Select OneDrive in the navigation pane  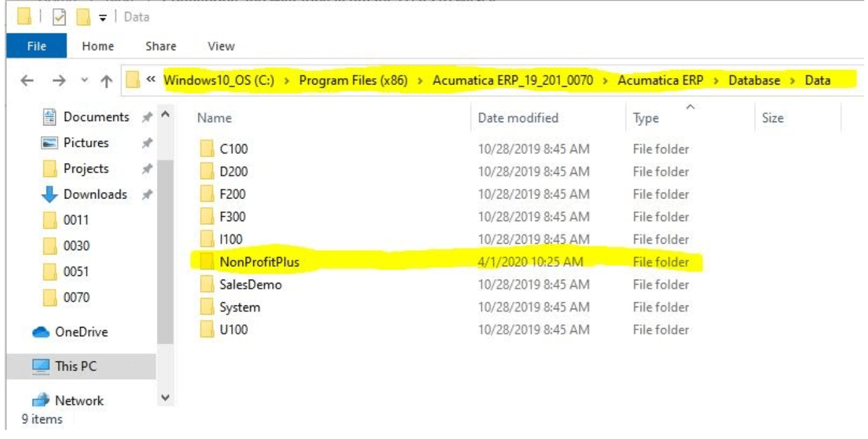click(81, 332)
